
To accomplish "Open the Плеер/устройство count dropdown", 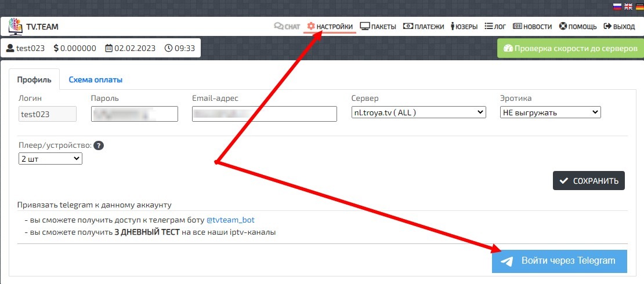I will (50, 159).
